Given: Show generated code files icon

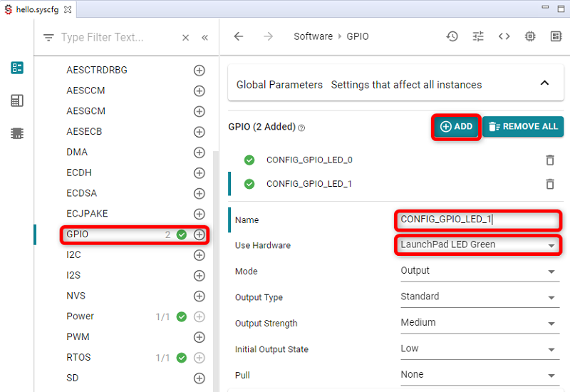Looking at the screenshot, I should tap(504, 36).
